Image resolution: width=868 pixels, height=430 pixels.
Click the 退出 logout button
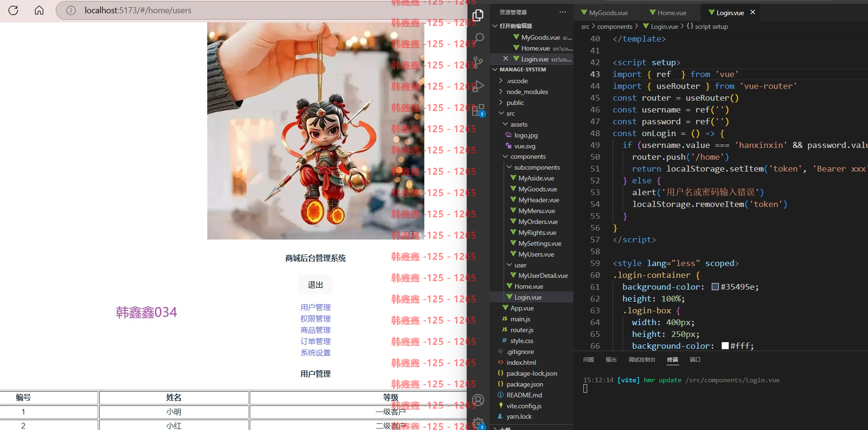[315, 284]
